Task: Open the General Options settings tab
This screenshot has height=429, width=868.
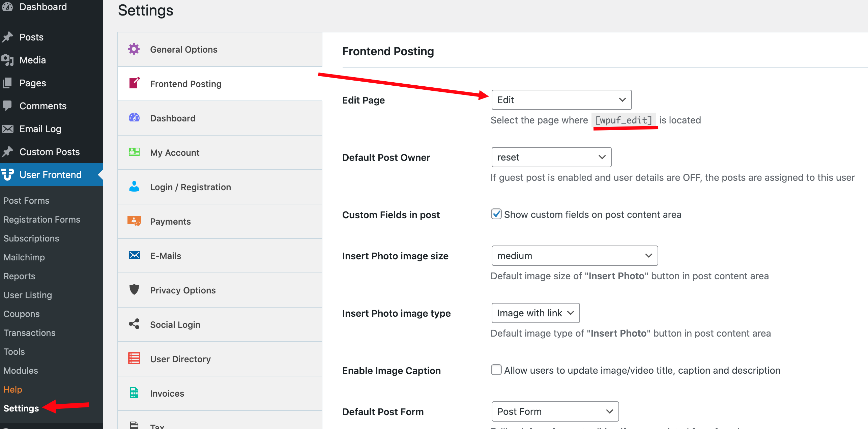Action: point(220,50)
